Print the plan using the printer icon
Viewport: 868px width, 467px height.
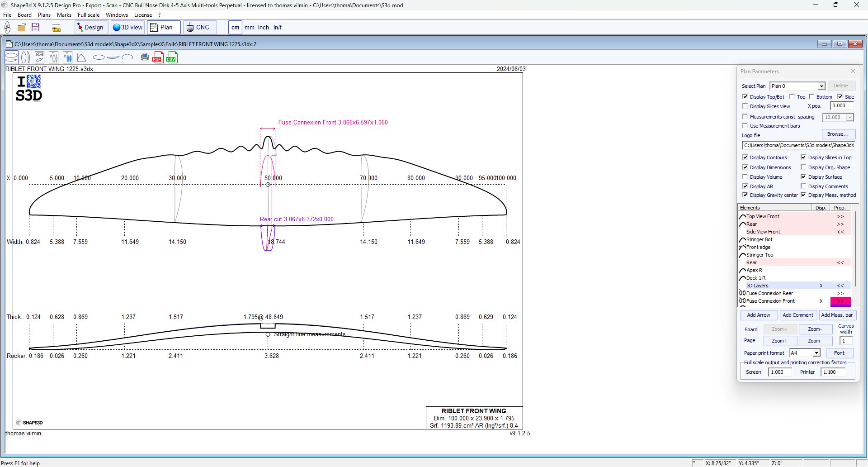[145, 57]
